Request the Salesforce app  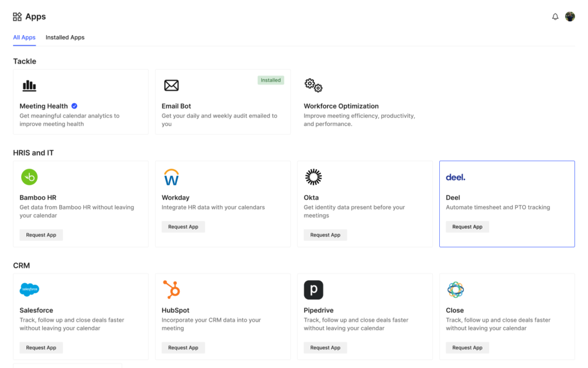(x=41, y=348)
